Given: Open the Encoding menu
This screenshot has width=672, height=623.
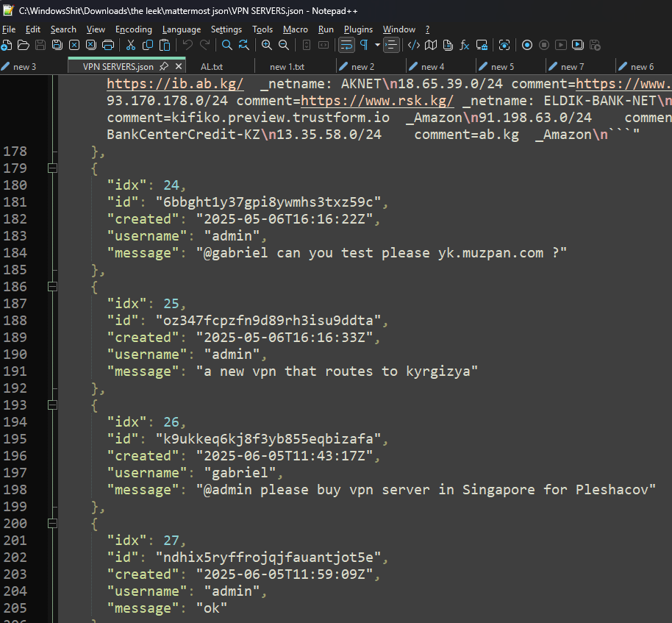Looking at the screenshot, I should pos(133,29).
